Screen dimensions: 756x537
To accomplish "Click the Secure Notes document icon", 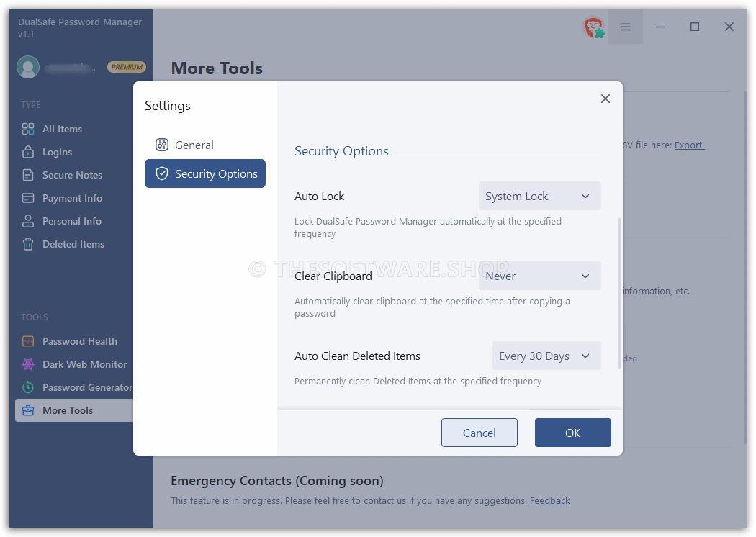I will tap(28, 175).
